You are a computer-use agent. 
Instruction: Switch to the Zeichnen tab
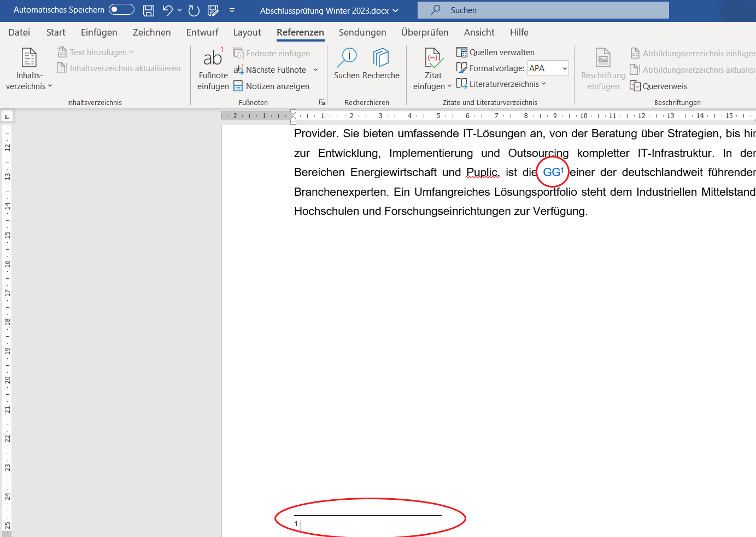pos(152,32)
